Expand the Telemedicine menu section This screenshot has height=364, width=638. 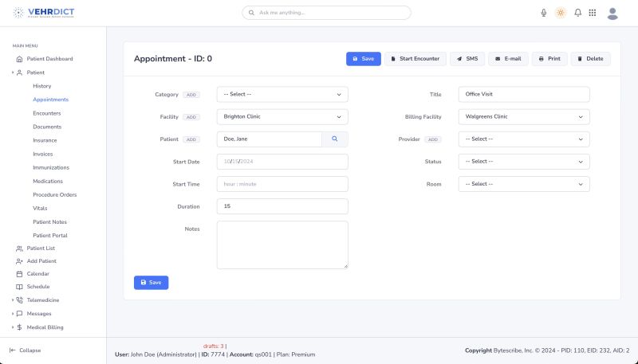click(x=42, y=300)
